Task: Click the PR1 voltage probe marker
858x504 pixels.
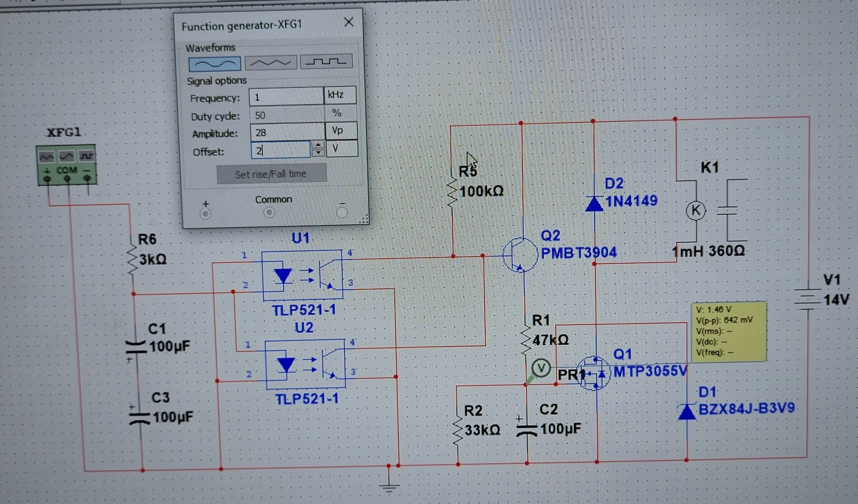Action: [541, 368]
